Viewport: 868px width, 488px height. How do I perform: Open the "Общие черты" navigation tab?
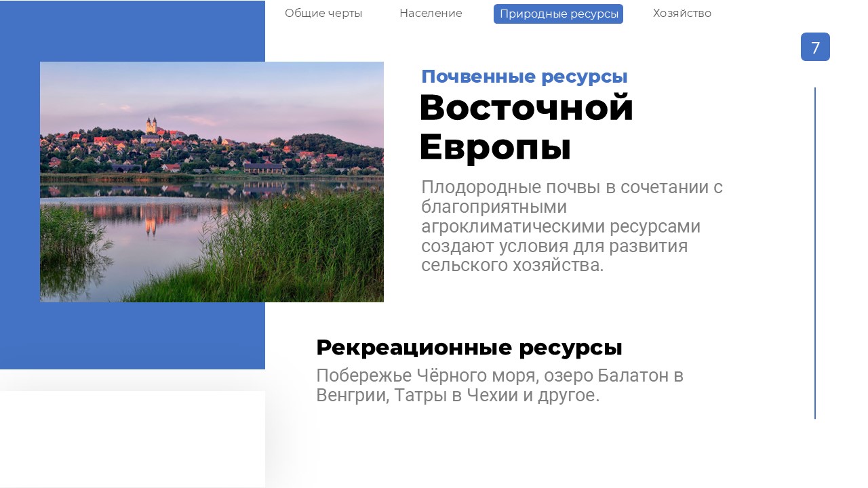click(x=323, y=14)
